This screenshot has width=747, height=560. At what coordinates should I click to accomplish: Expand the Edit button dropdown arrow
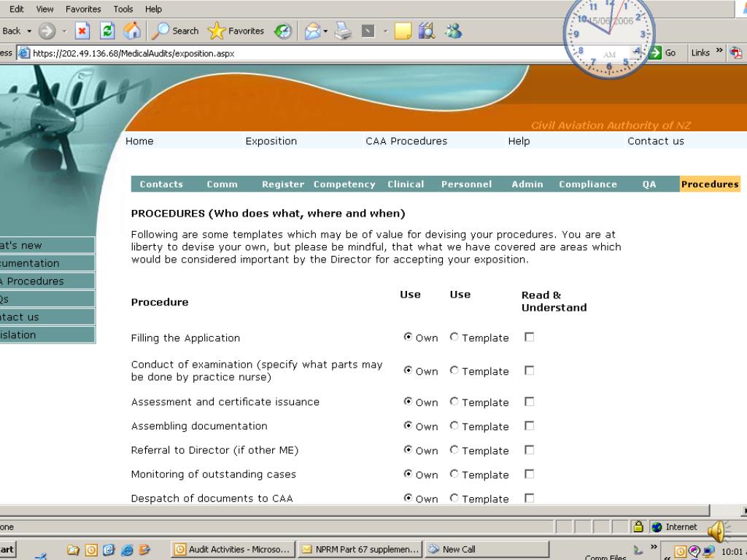click(385, 31)
